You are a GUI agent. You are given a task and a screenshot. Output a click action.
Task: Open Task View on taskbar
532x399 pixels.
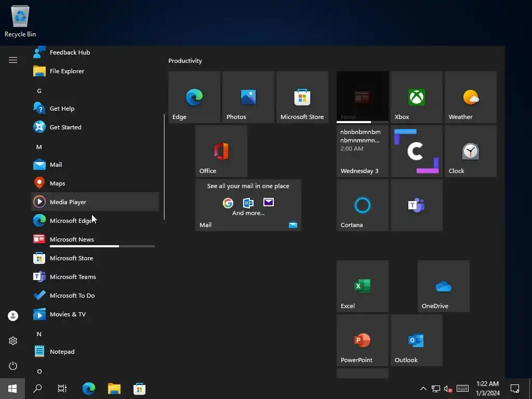pos(62,389)
